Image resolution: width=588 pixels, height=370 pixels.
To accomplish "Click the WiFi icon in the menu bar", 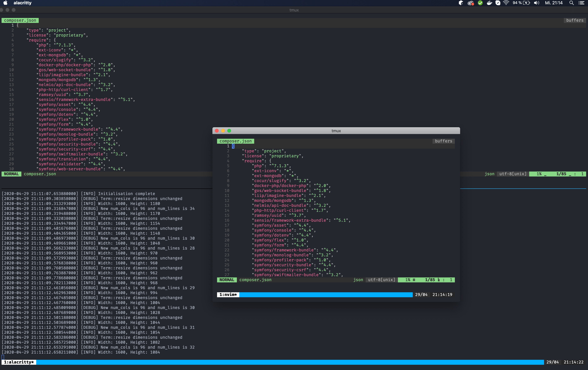I will [506, 3].
